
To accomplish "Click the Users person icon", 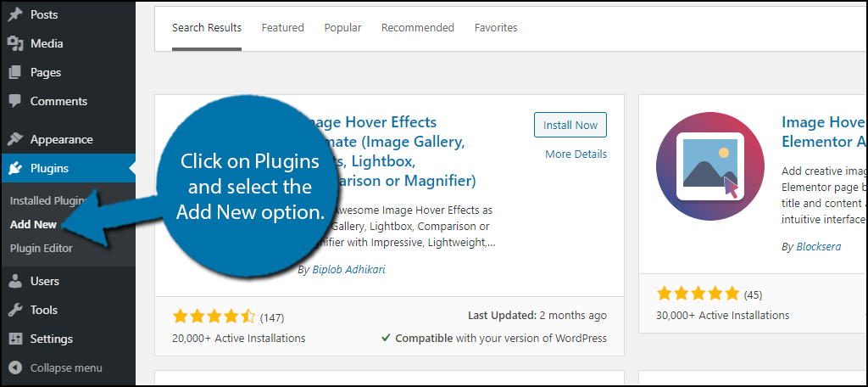I will tap(15, 281).
